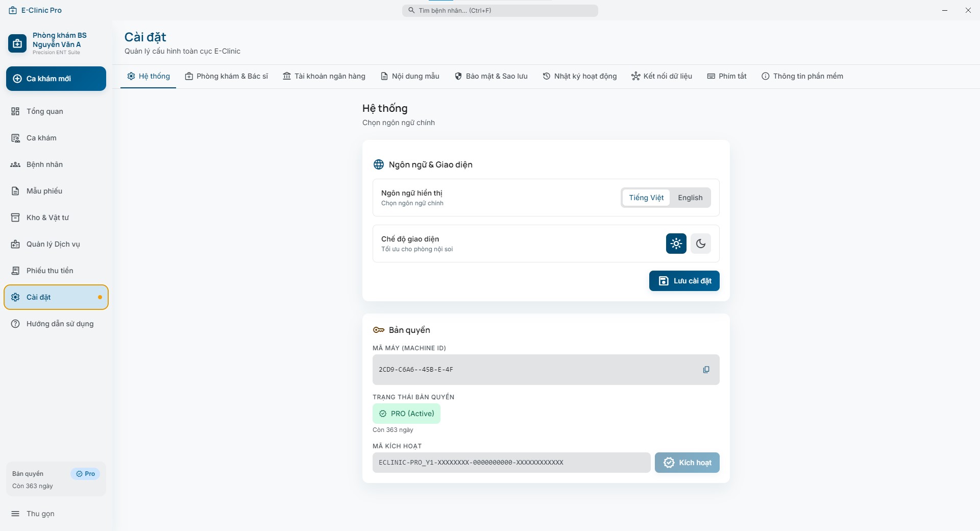The width and height of the screenshot is (980, 531).
Task: Open the Tài khoản ngân hàng tab
Action: [x=324, y=76]
